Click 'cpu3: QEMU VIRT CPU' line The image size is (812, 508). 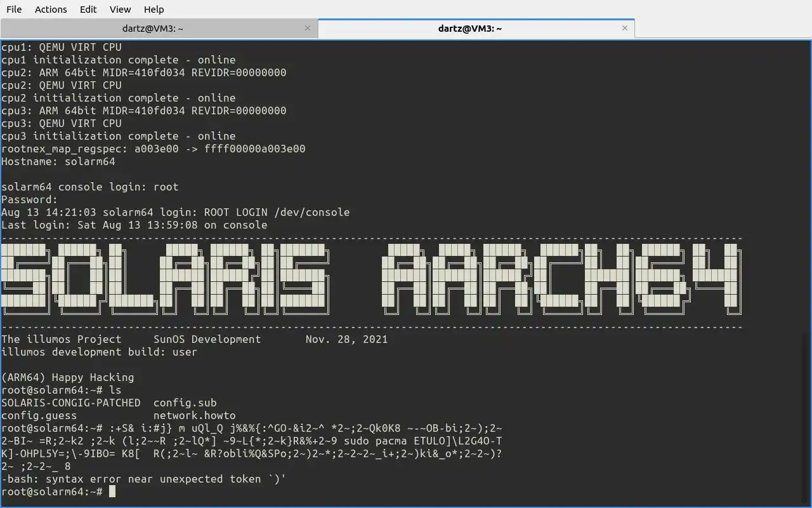click(62, 123)
